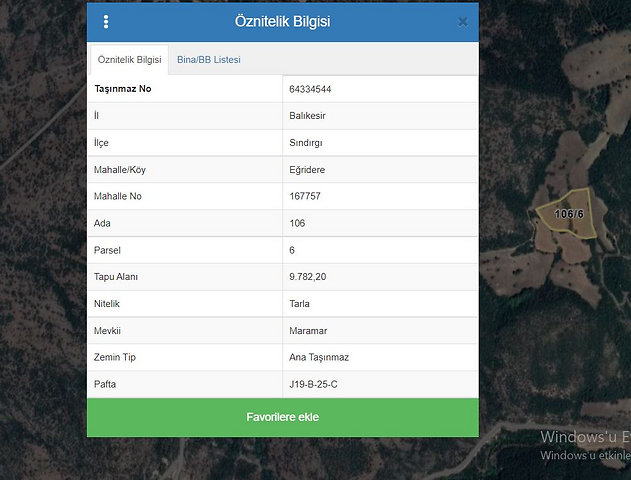The height and width of the screenshot is (480, 631).
Task: Click the Nitelik value Tarla
Action: [x=299, y=303]
